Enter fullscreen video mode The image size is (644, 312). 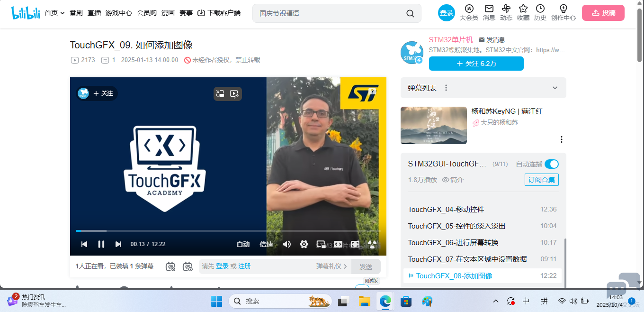point(355,244)
